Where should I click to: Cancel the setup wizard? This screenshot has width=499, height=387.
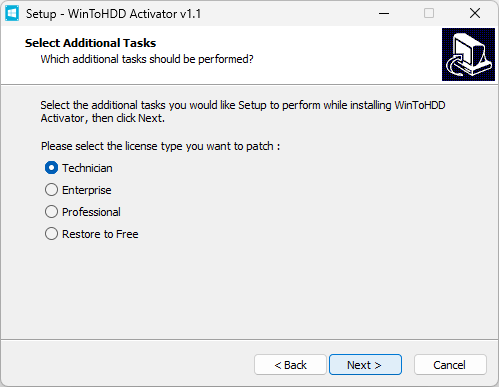pos(450,365)
